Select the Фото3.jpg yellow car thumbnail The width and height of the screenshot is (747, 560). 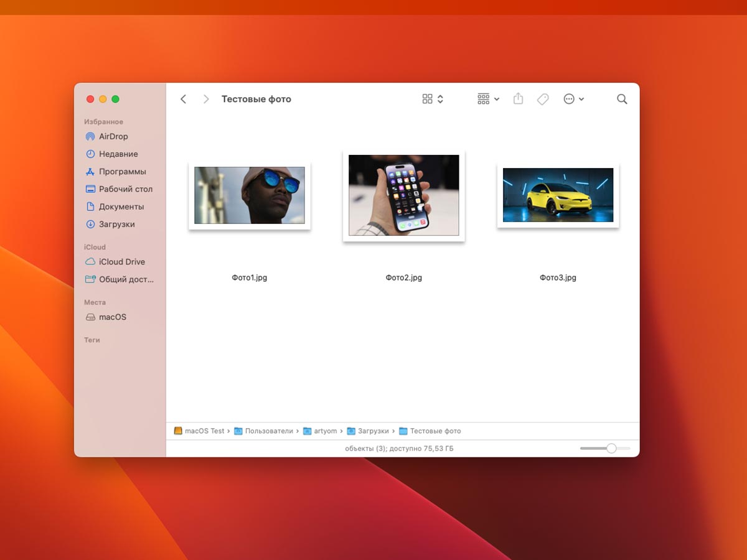(558, 195)
